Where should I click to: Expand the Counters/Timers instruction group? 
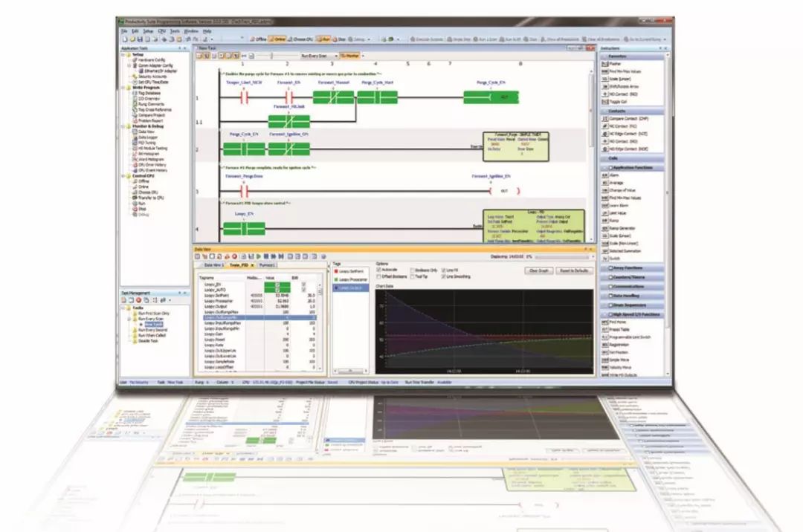coord(632,276)
